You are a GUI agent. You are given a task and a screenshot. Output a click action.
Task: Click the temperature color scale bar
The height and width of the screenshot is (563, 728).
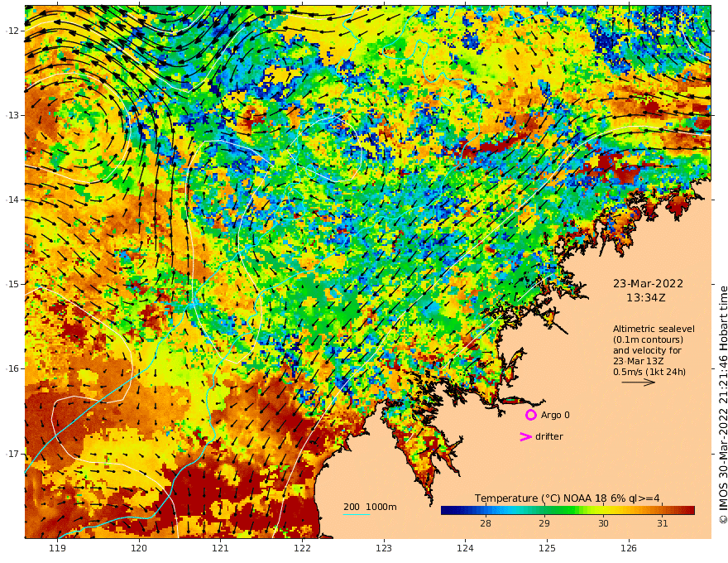pyautogui.click(x=568, y=510)
